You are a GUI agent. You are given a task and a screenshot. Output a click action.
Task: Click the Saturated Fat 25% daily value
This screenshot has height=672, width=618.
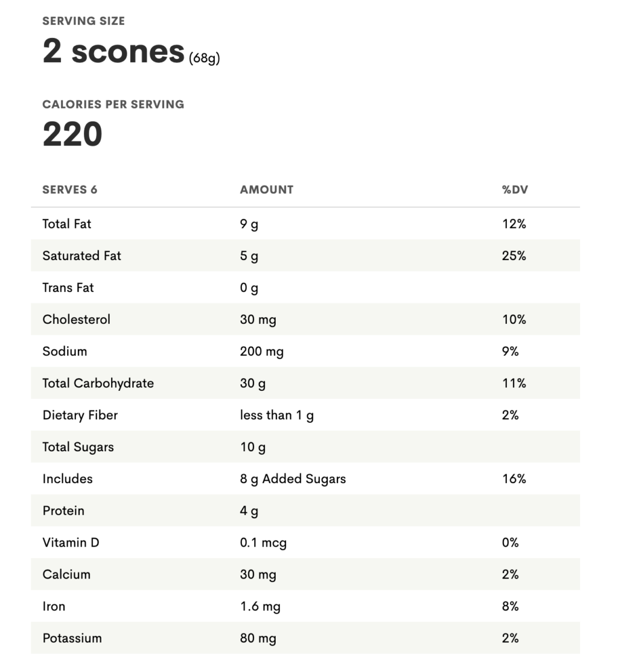(x=514, y=256)
